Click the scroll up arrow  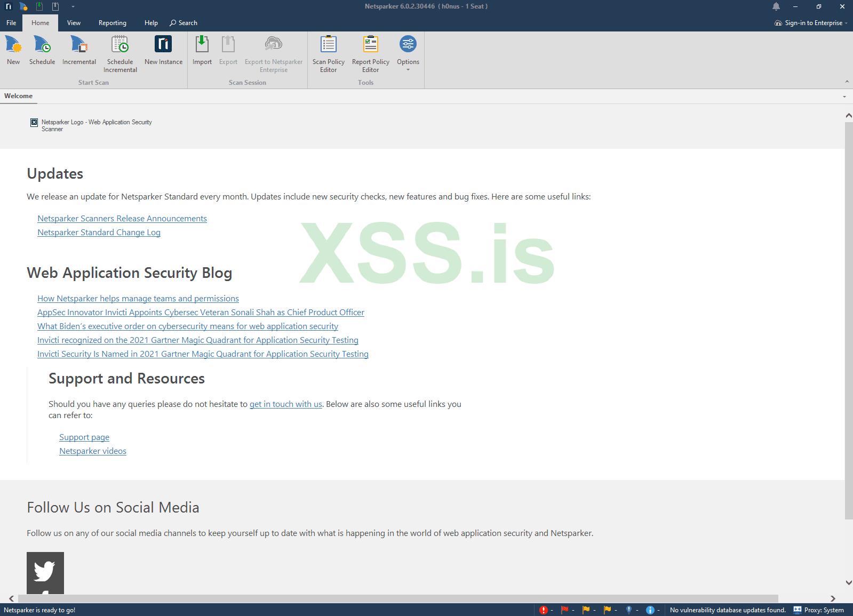click(849, 115)
